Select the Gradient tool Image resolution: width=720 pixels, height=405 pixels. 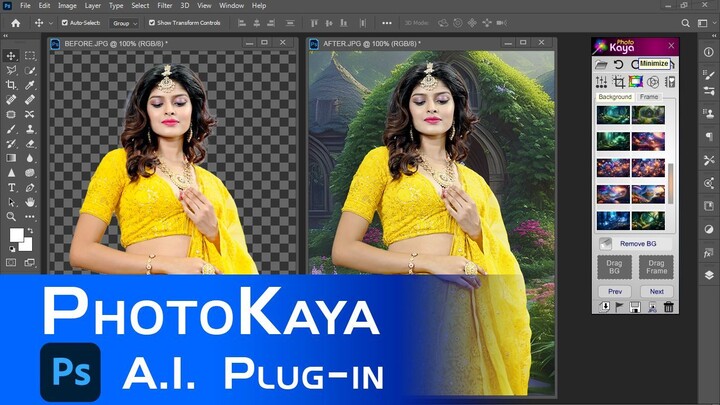coord(11,158)
